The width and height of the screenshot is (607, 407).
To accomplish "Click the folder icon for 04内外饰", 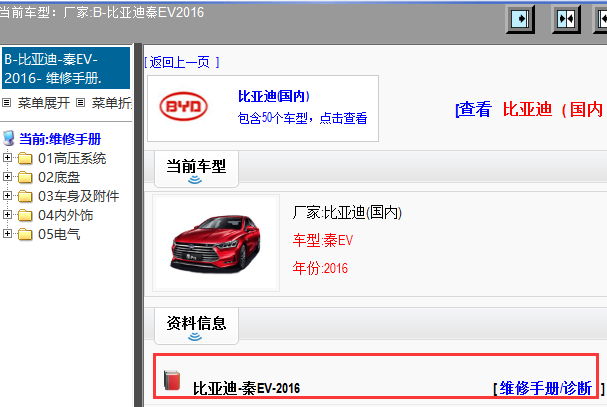I will (25, 215).
